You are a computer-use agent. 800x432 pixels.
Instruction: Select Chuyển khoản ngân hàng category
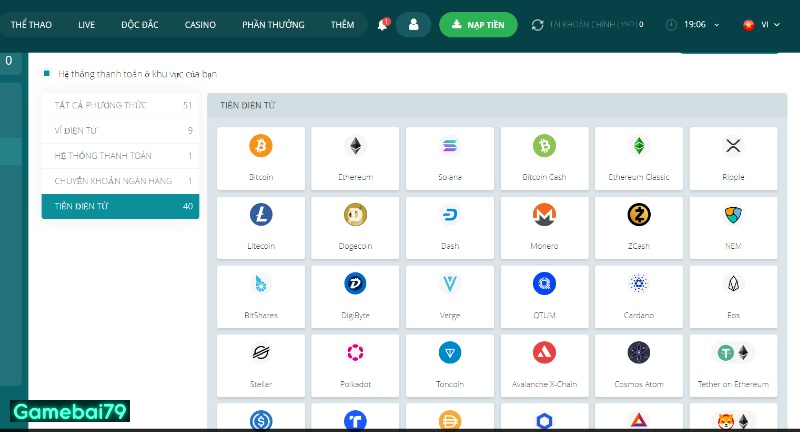pos(120,181)
